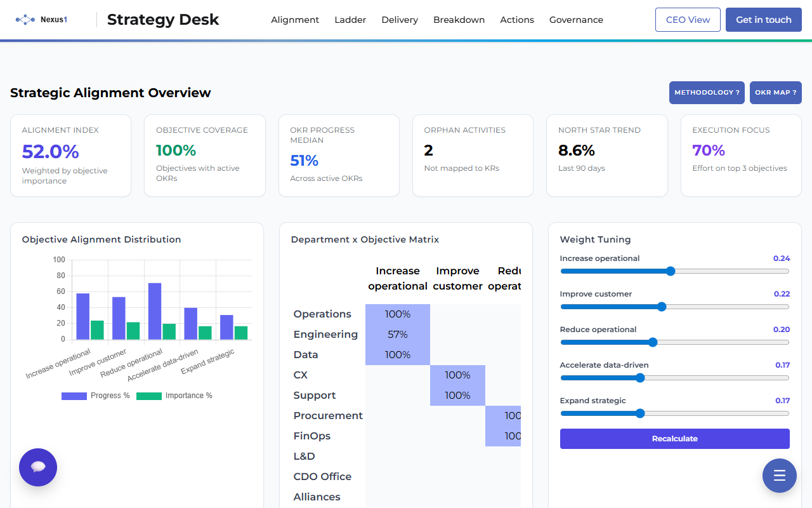Select Breakdown in the top menu
812x508 pixels.
[459, 20]
